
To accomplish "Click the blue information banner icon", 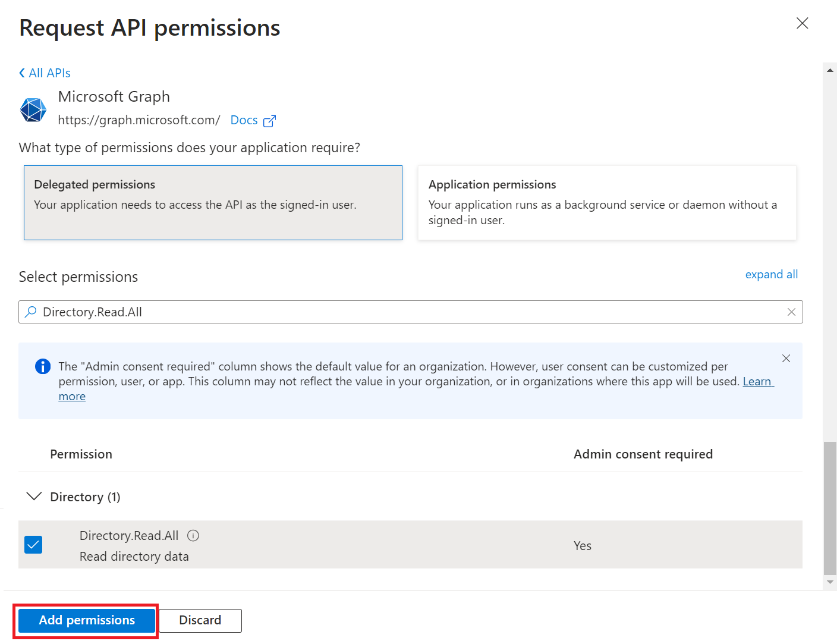I will click(x=43, y=366).
